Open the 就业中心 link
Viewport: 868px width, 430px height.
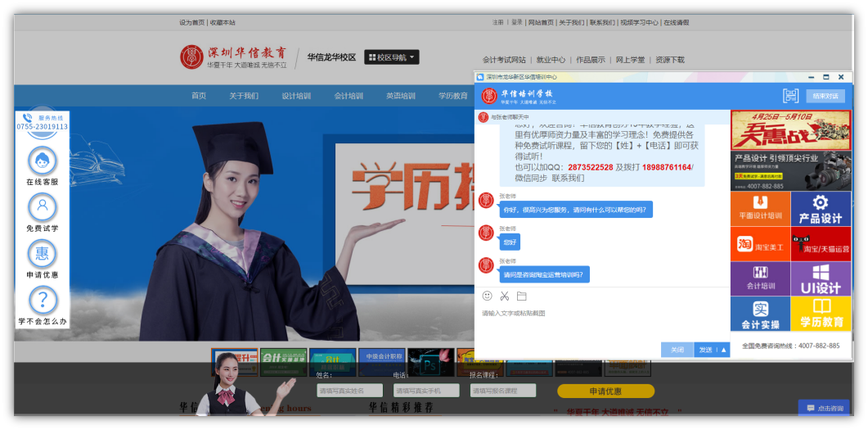pyautogui.click(x=551, y=60)
